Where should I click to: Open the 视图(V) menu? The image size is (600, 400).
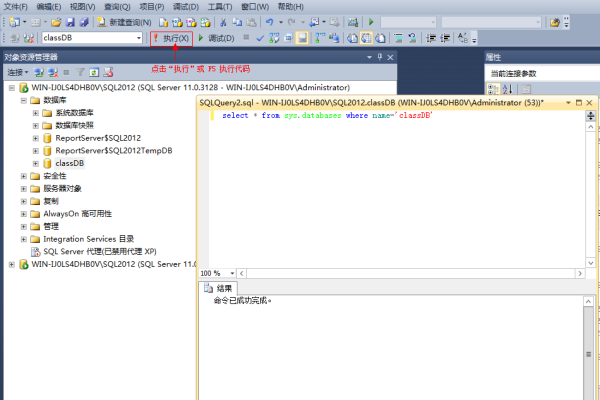tap(82, 7)
